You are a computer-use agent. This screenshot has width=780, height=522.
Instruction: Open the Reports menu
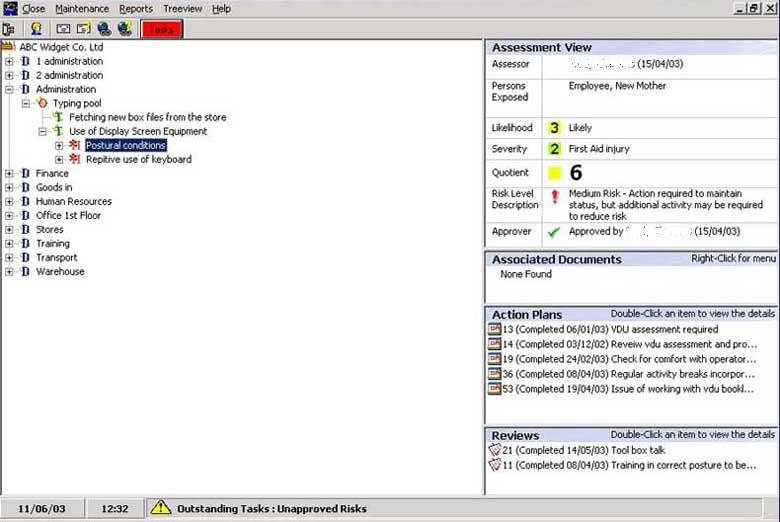[136, 9]
